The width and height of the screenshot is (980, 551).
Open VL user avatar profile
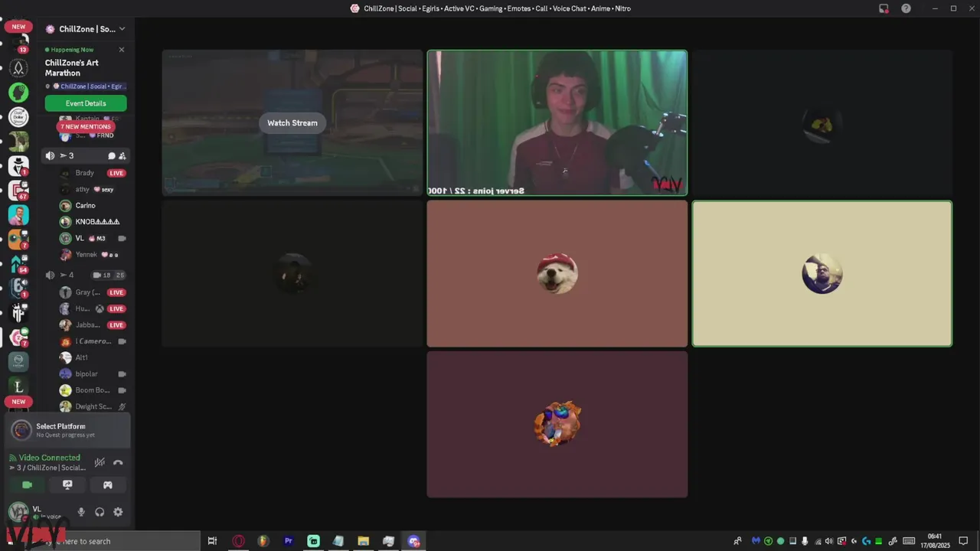click(x=18, y=511)
